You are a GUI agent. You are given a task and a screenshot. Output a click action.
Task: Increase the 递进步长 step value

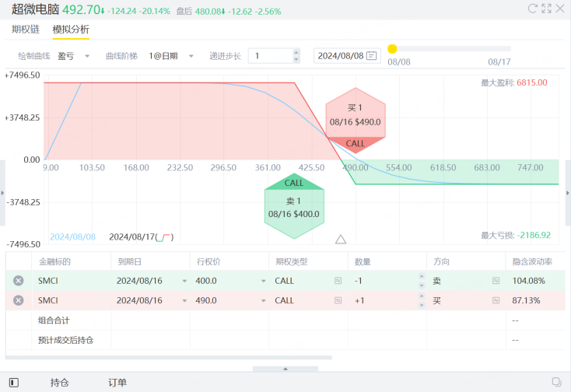pos(296,52)
